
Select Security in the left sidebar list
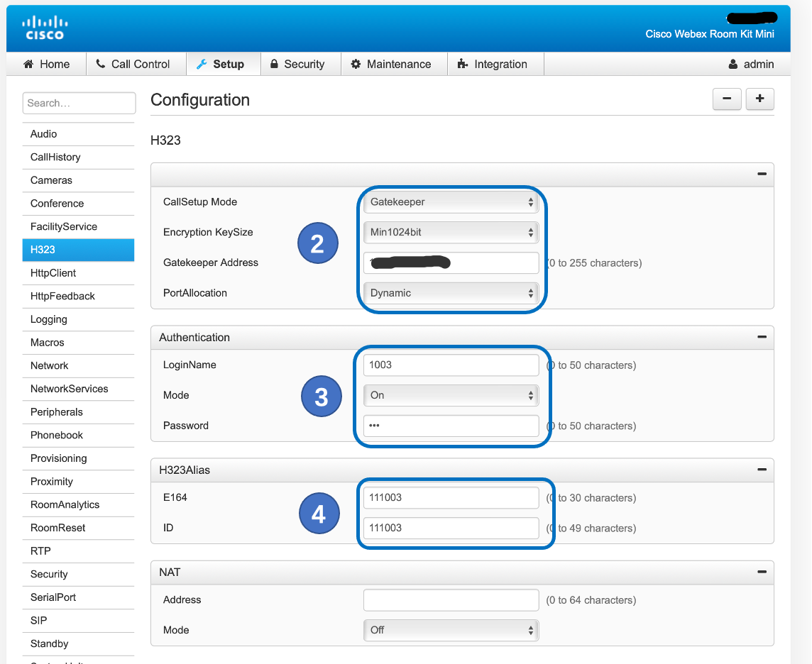pyautogui.click(x=78, y=575)
